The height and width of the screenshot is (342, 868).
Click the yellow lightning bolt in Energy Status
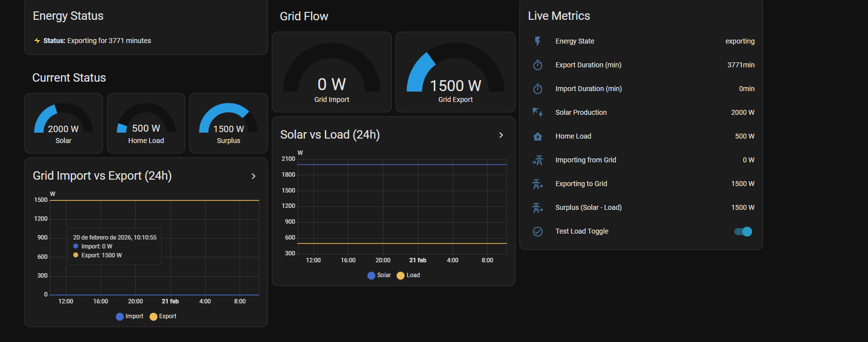37,41
